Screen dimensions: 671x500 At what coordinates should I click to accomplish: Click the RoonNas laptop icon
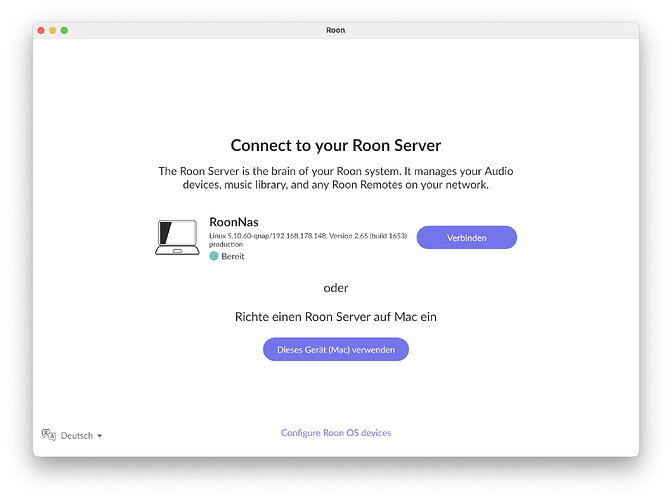point(177,238)
